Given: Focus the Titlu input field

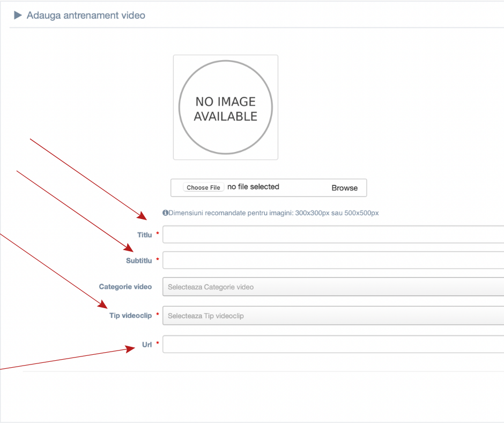Looking at the screenshot, I should [333, 235].
